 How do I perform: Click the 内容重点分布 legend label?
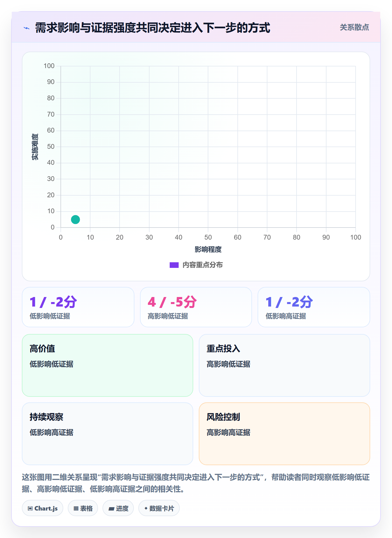(202, 265)
